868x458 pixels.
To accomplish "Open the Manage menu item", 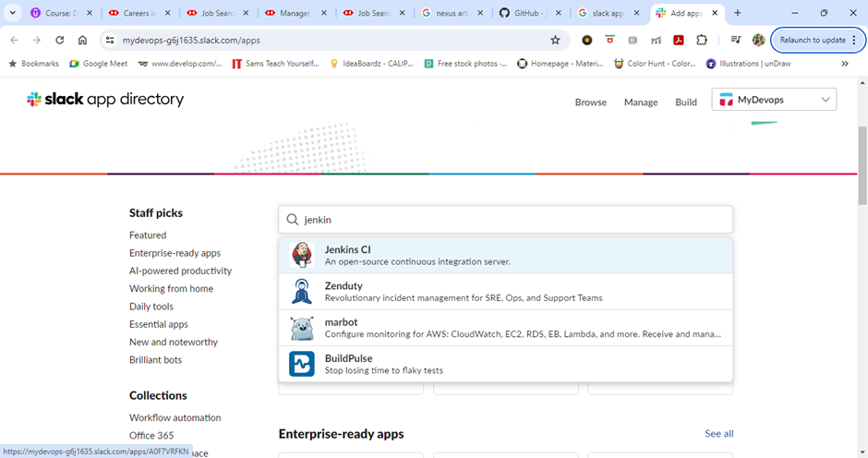I will 641,102.
